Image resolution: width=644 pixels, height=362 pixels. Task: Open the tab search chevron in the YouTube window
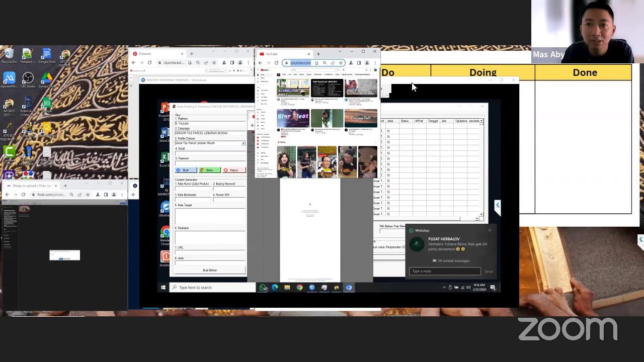340,51
